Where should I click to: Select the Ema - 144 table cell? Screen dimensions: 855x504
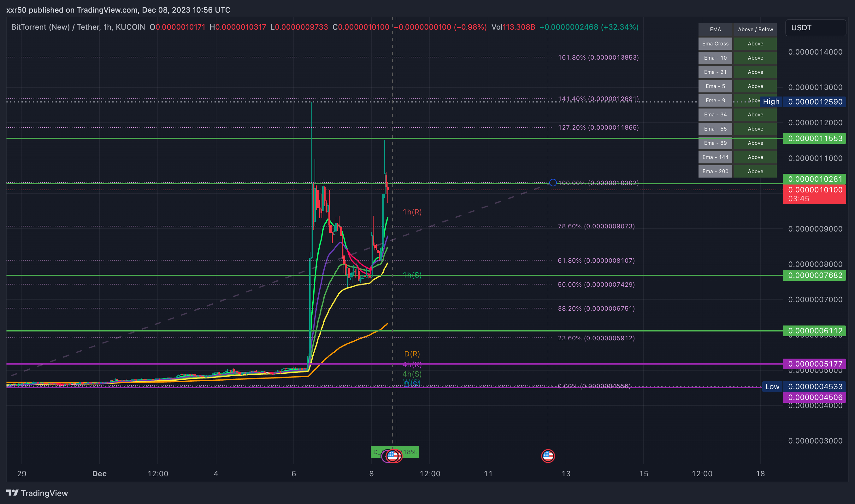(715, 157)
